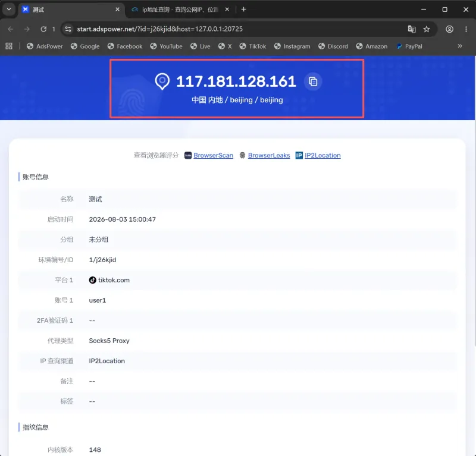
Task: Click the account value user1
Action: [98, 300]
